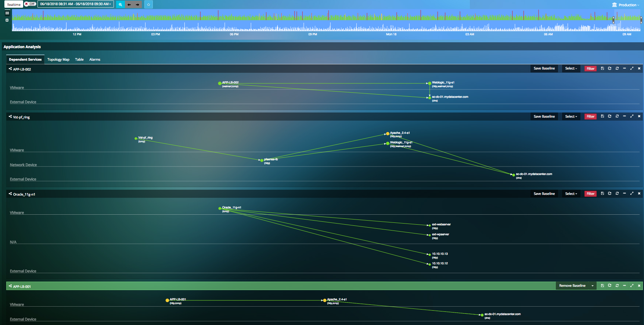This screenshot has height=325, width=644.
Task: Export the Oracle_11g-n1 panel via share icon
Action: (609, 193)
